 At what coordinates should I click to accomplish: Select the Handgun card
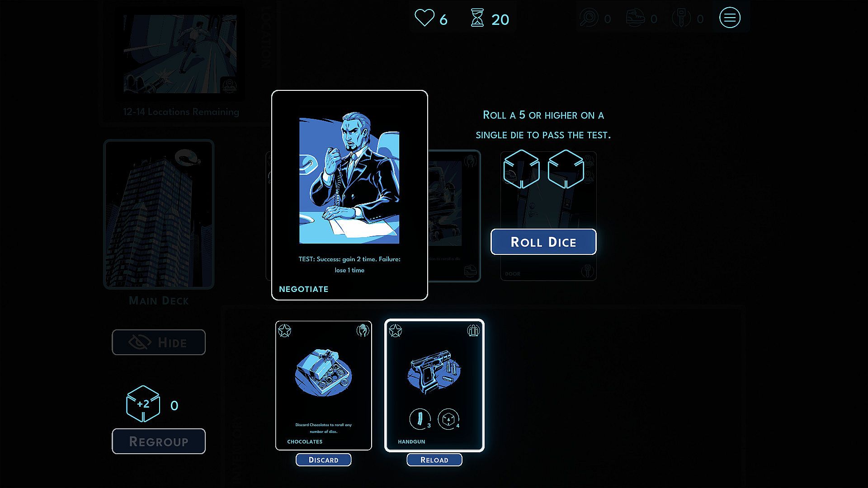click(x=434, y=385)
